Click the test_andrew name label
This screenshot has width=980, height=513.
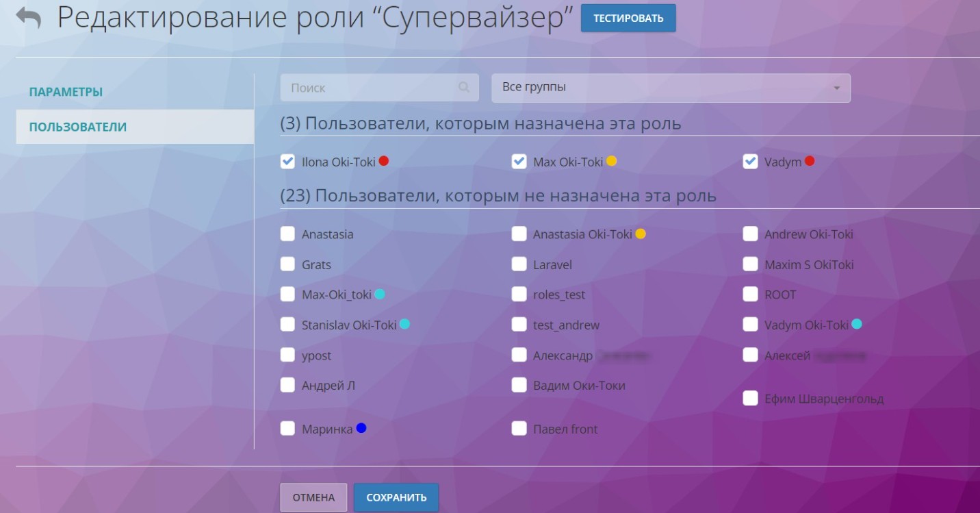coord(566,325)
